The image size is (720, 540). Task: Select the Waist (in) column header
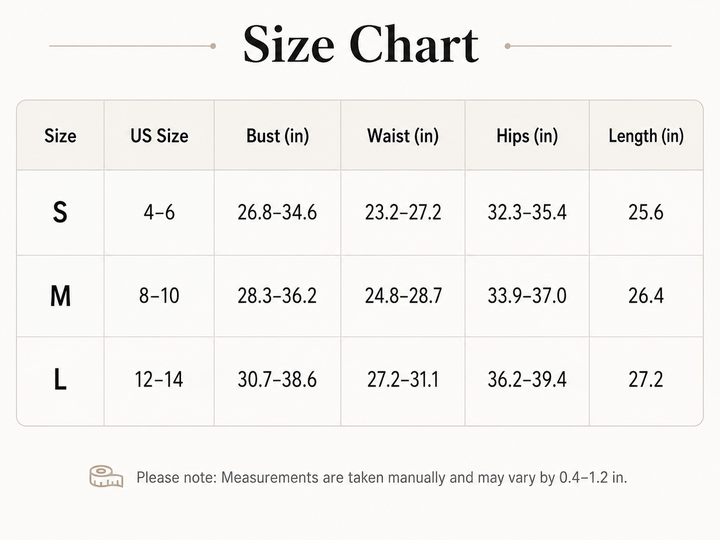click(403, 136)
